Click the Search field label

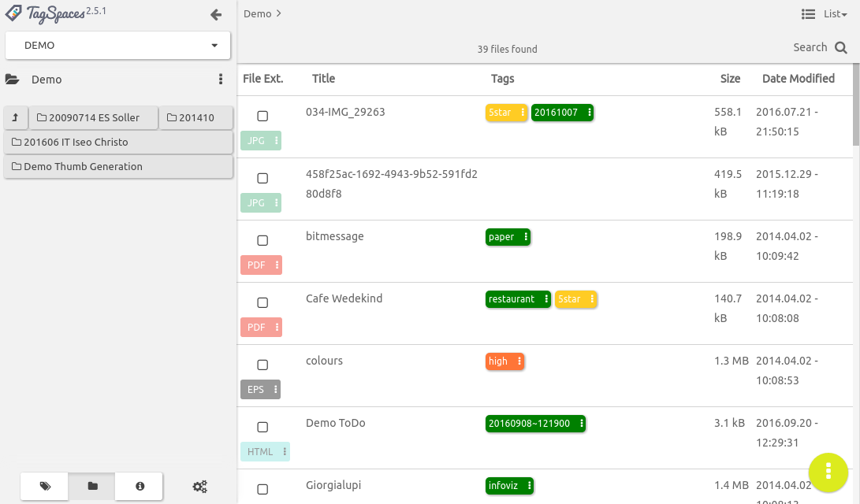tap(810, 47)
